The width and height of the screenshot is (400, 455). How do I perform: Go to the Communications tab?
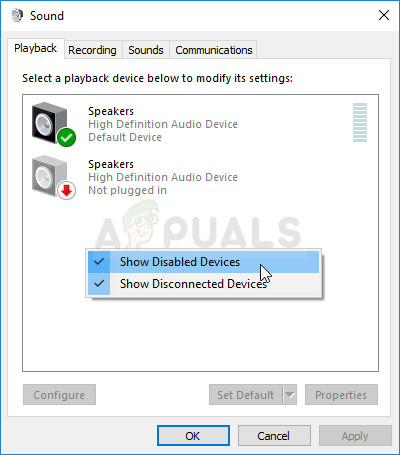click(x=214, y=50)
